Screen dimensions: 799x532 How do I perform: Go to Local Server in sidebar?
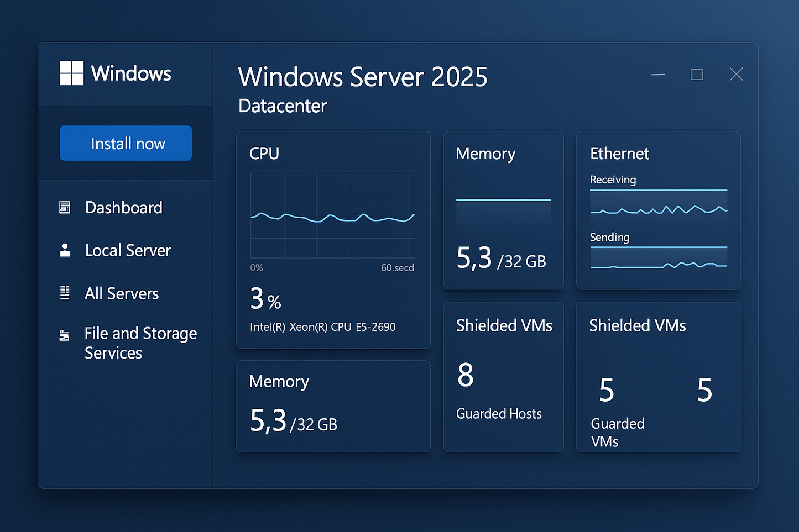(128, 251)
